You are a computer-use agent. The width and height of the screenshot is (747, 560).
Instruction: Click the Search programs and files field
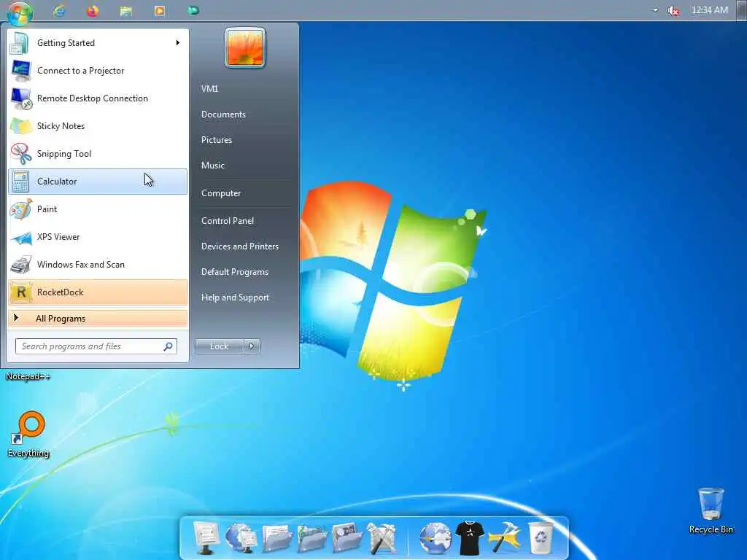[x=96, y=346]
